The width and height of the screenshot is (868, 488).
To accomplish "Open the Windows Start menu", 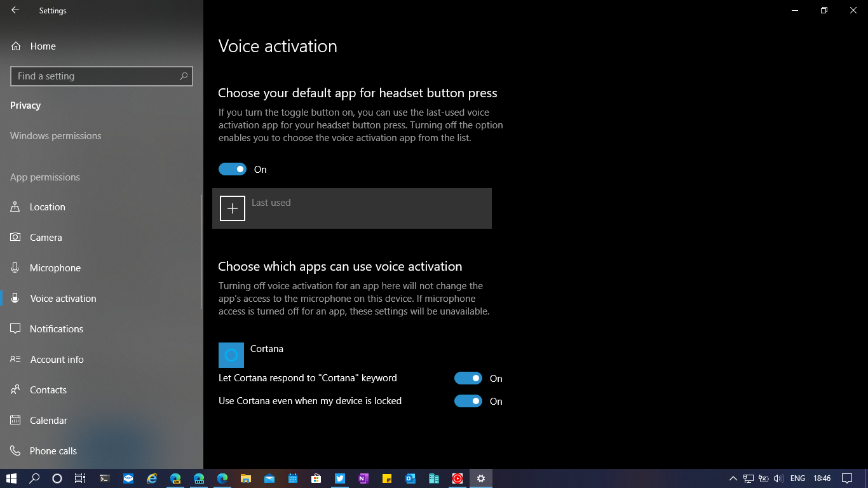I will [x=11, y=478].
